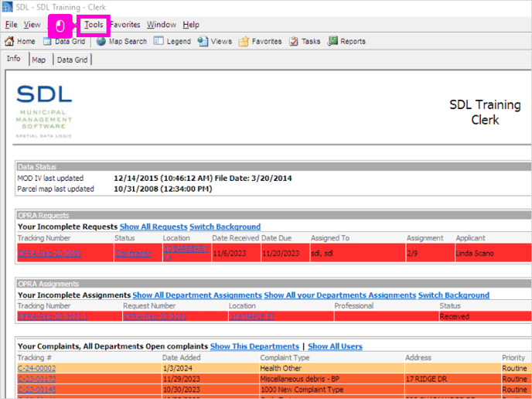Click the Show All Requests link
This screenshot has height=399, width=532.
[x=153, y=227]
